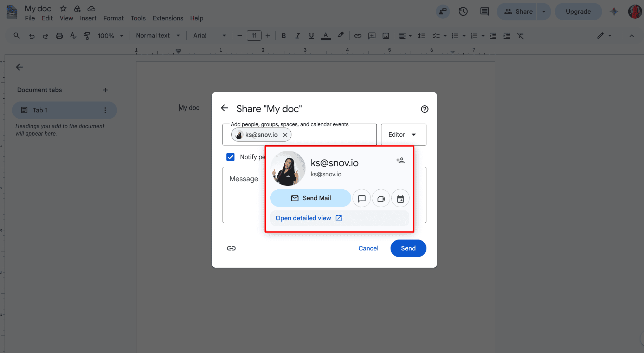Open the Edit menu
644x353 pixels.
point(47,18)
